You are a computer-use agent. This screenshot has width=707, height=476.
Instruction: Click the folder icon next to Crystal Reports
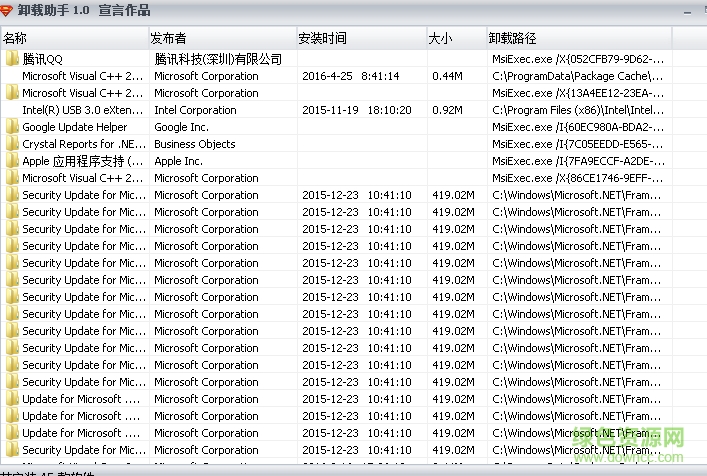[x=12, y=144]
